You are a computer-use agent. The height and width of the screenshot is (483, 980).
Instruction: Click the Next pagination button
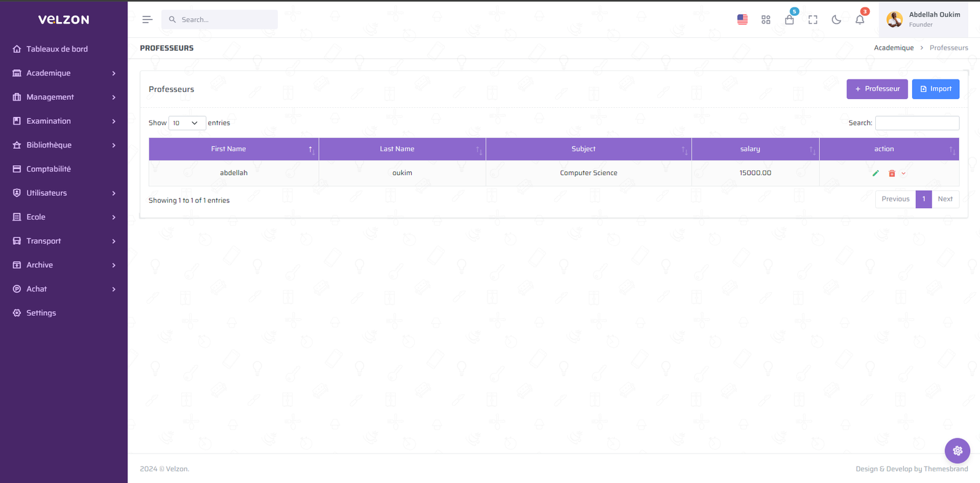(945, 199)
